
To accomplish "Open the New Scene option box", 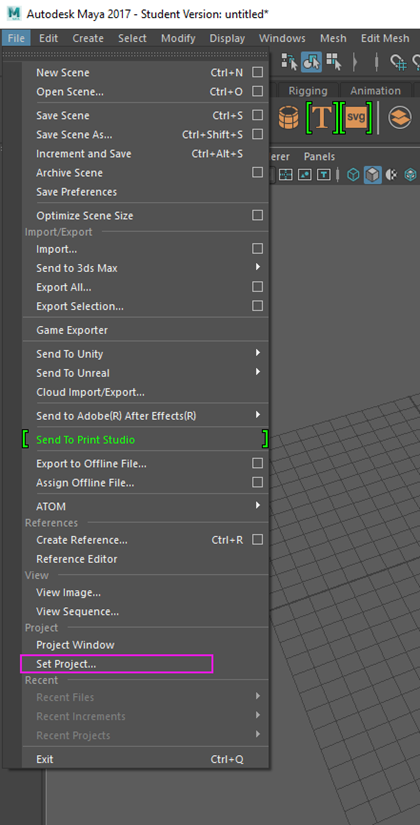I will coord(257,72).
